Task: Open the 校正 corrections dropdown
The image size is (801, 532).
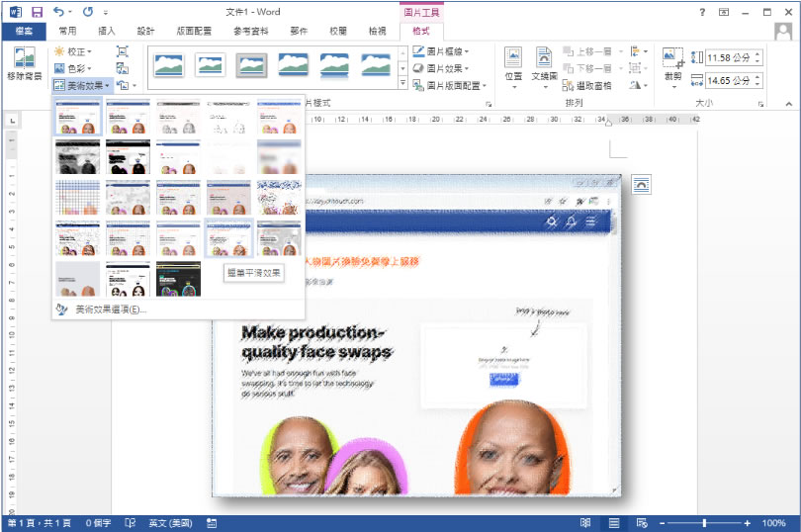Action: (73, 51)
